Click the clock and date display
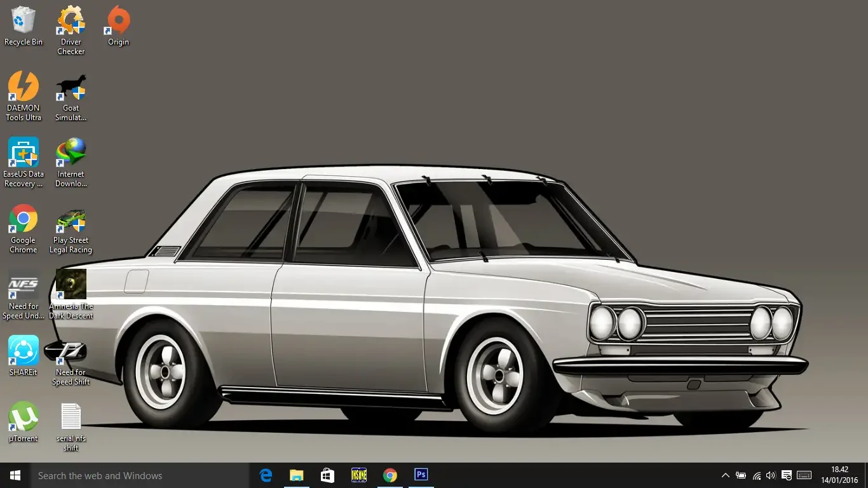The height and width of the screenshot is (488, 868). (839, 475)
